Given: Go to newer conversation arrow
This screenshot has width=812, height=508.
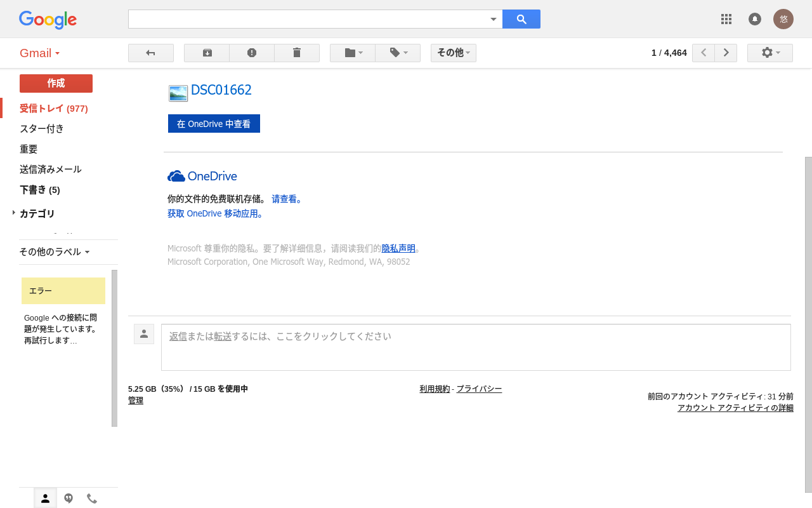Looking at the screenshot, I should (704, 53).
